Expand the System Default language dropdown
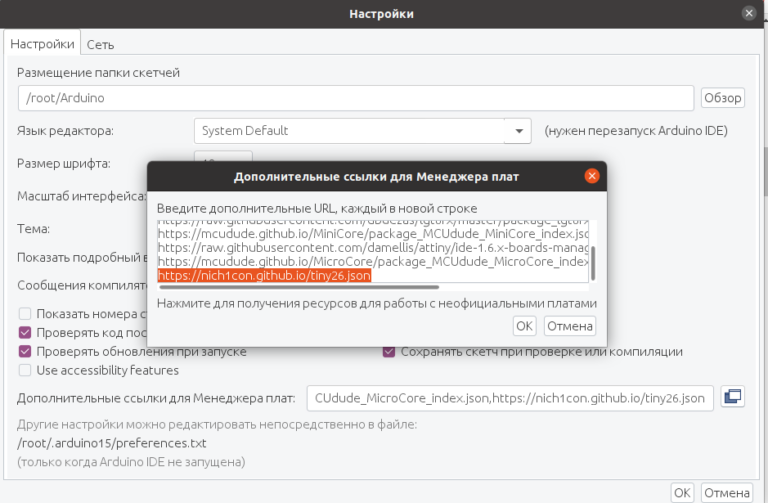 point(517,131)
